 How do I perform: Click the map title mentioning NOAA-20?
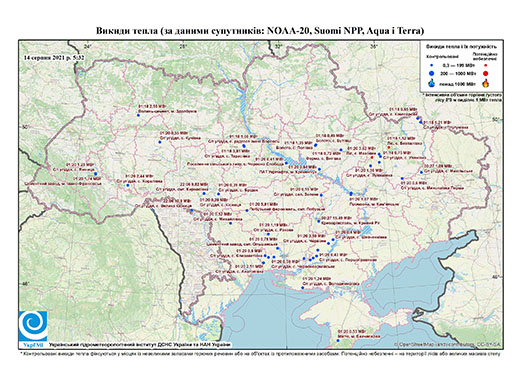[260, 31]
